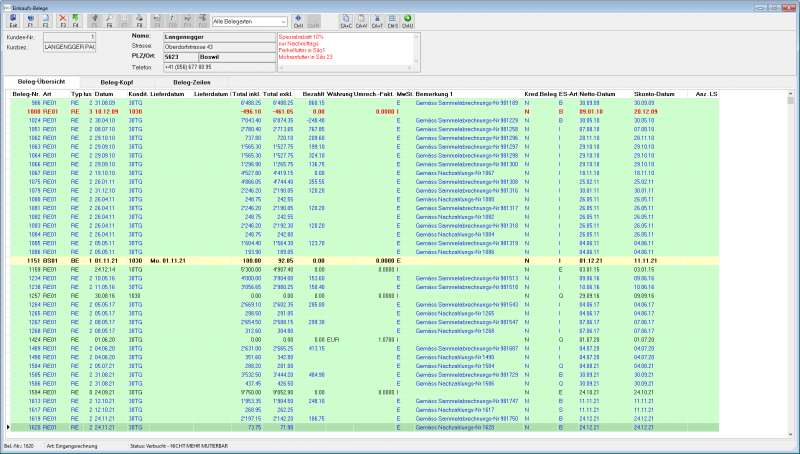The image size is (800, 454).
Task: Sort by the Beleg-Nr. column header
Action: 26,94
